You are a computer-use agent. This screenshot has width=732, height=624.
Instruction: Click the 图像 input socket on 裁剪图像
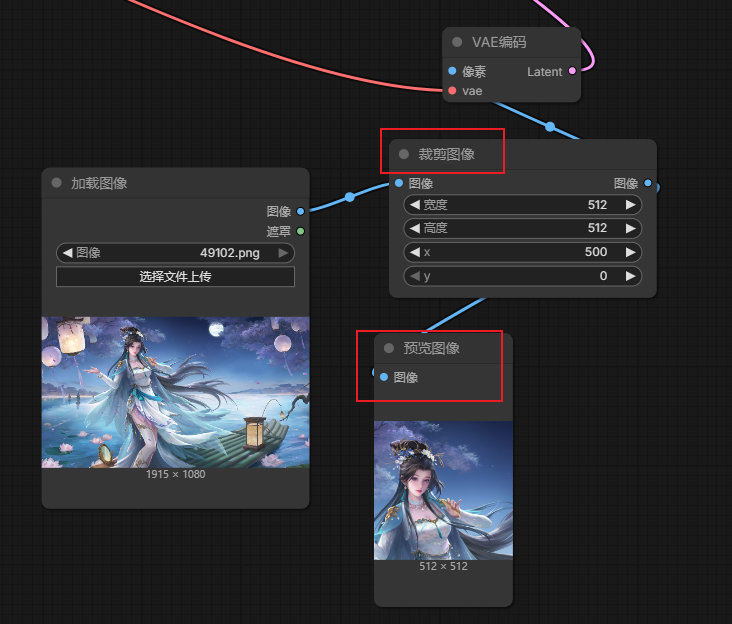[399, 183]
